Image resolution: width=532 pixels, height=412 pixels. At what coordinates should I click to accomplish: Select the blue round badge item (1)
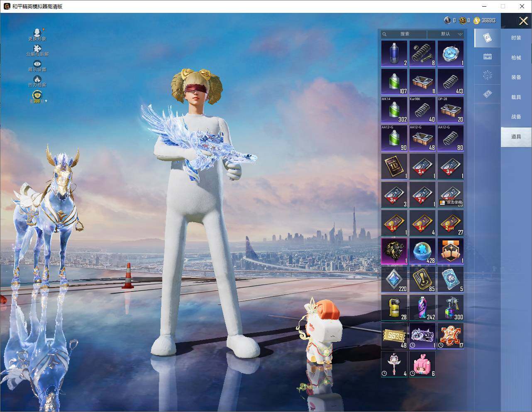[451, 53]
